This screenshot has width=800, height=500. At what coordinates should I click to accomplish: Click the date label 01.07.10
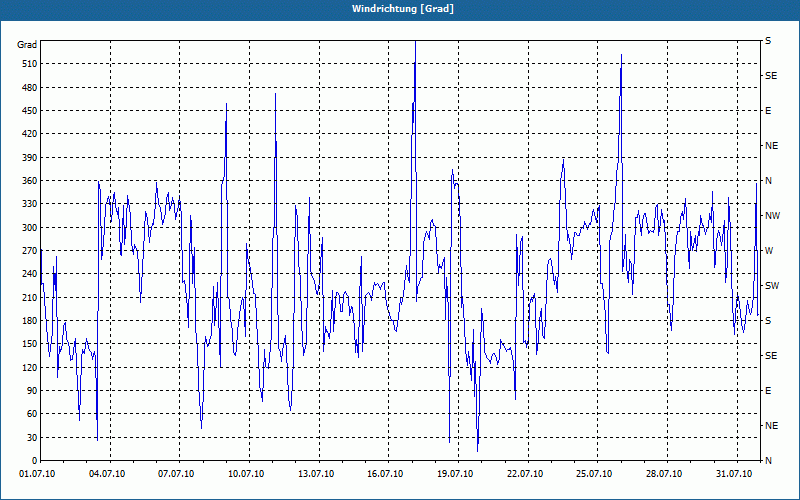pos(37,474)
